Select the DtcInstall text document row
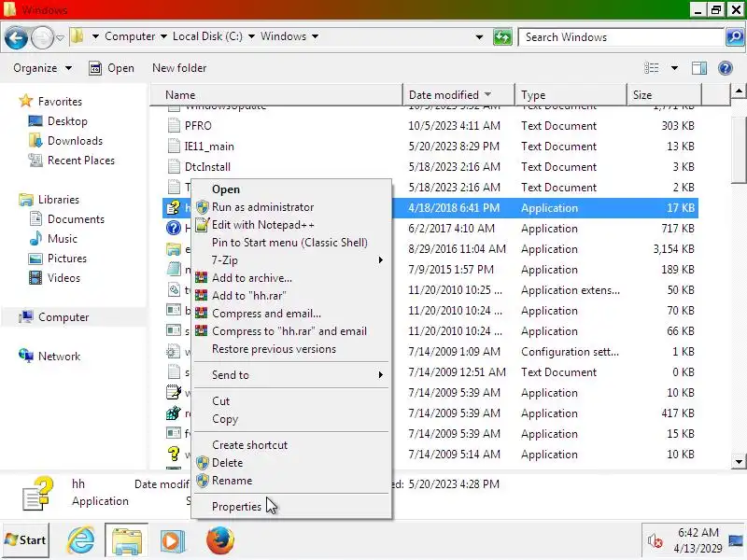 tap(430, 167)
